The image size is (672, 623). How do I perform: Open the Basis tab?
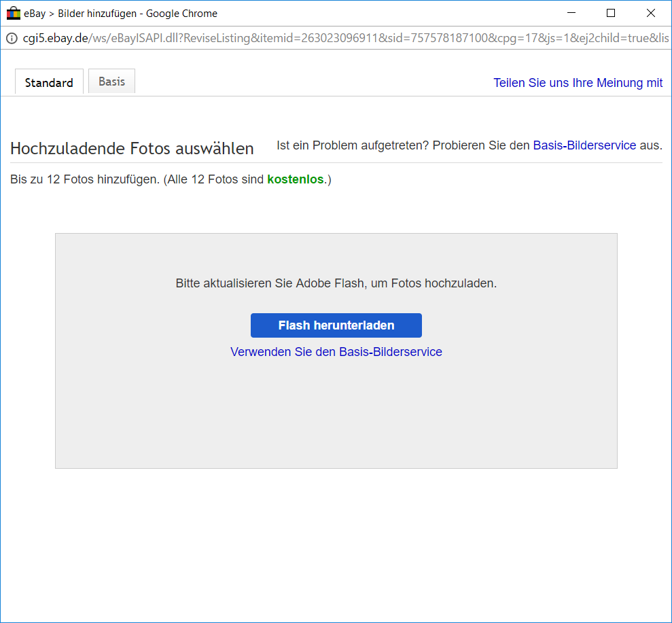(x=112, y=81)
